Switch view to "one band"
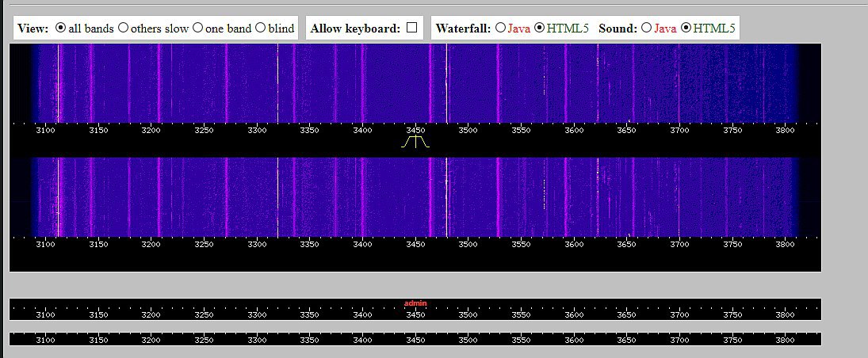Screen dimensions: 868x358 click(x=197, y=28)
